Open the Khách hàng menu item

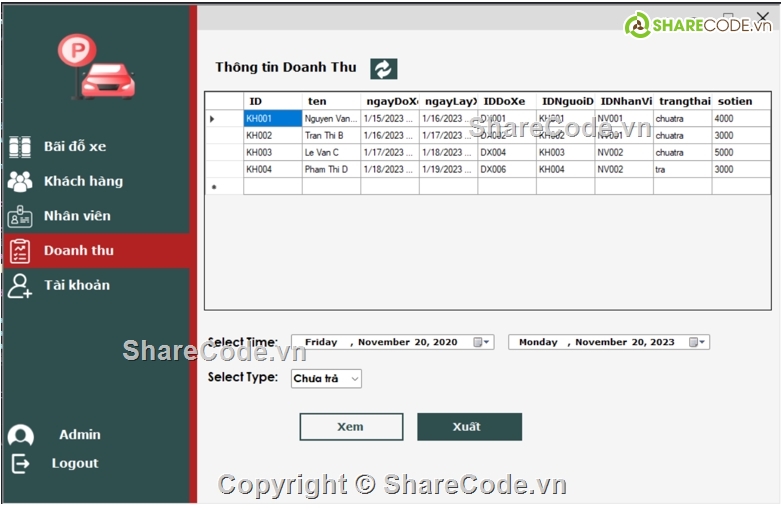[x=83, y=181]
